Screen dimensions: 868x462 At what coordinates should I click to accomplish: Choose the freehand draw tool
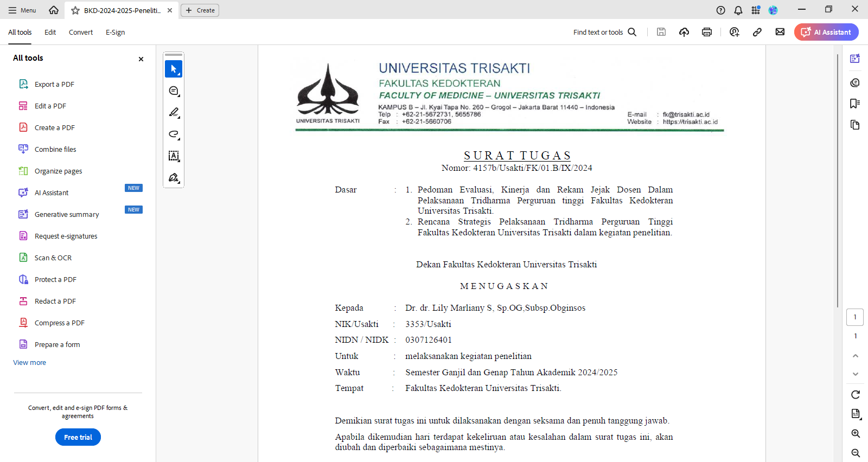(x=174, y=134)
